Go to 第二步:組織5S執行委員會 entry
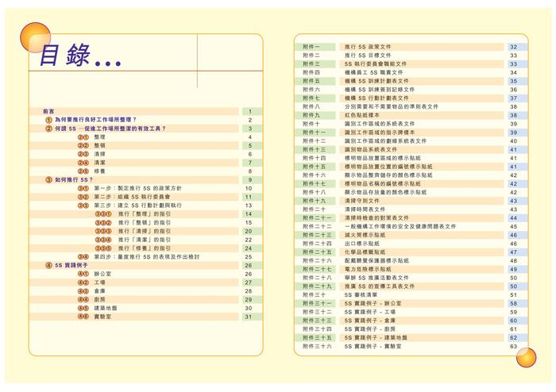556x392 pixels. pos(132,197)
